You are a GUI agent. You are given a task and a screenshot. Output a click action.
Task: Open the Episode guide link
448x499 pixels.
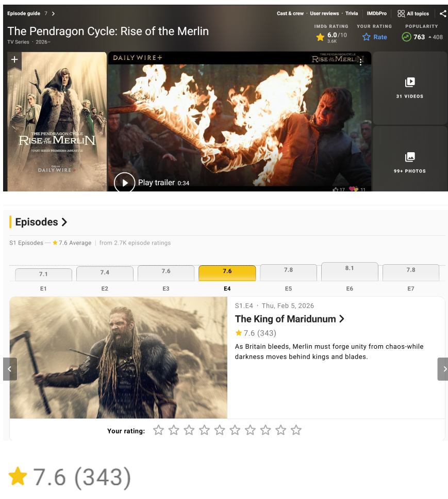tap(24, 13)
